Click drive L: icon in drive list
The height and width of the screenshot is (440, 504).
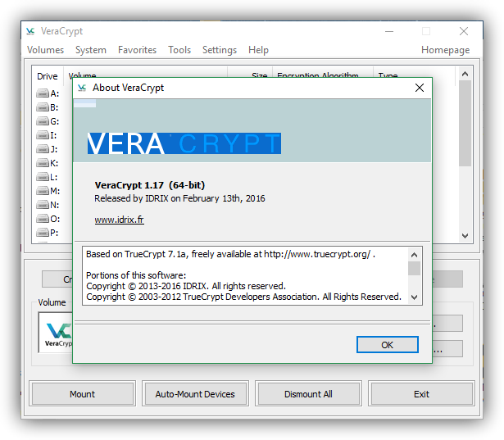point(43,177)
